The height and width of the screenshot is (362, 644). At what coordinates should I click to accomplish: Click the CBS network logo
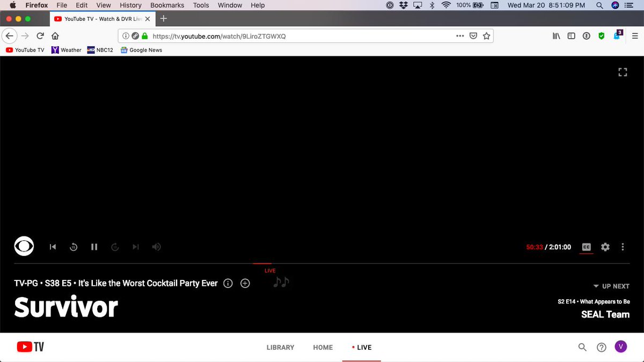tap(24, 247)
